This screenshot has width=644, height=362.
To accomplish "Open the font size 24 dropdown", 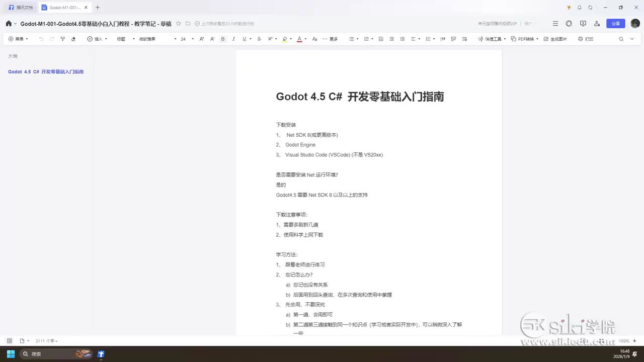I will [x=187, y=39].
